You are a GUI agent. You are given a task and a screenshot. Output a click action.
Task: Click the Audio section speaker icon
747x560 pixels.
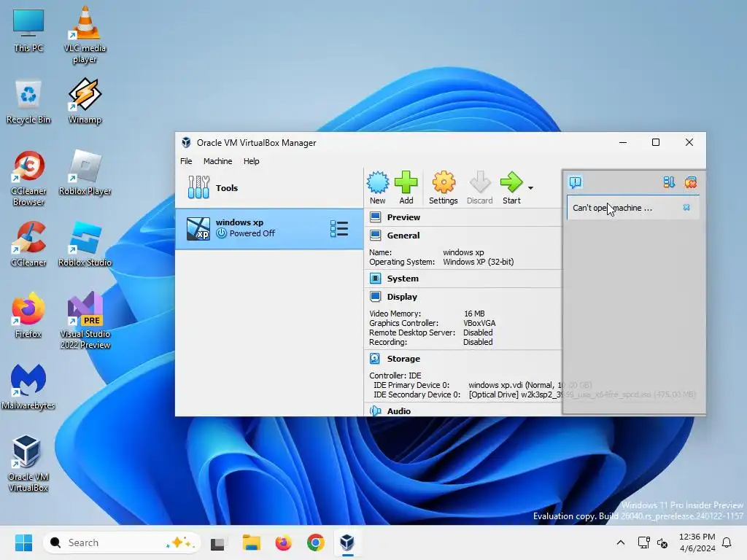[x=376, y=411]
